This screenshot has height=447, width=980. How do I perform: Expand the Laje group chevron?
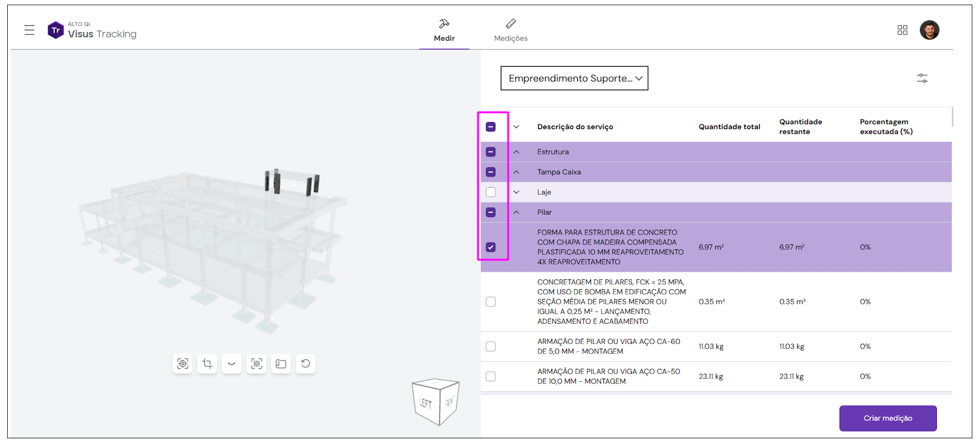click(516, 192)
